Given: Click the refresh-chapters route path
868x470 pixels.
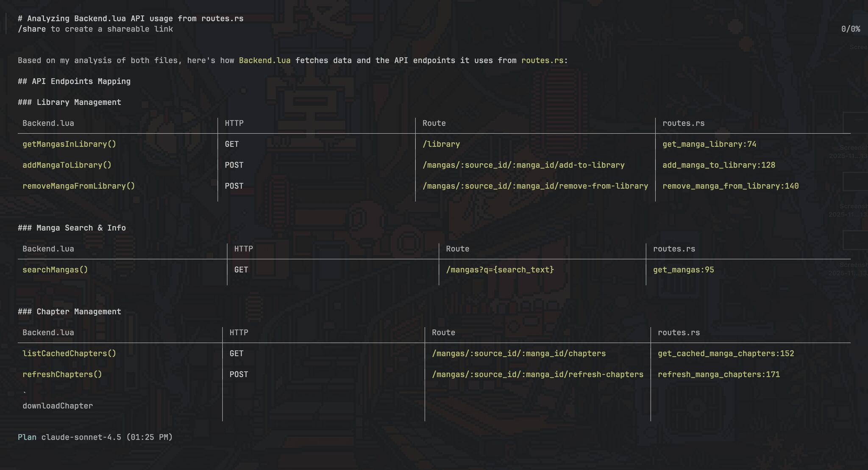Looking at the screenshot, I should click(x=537, y=374).
